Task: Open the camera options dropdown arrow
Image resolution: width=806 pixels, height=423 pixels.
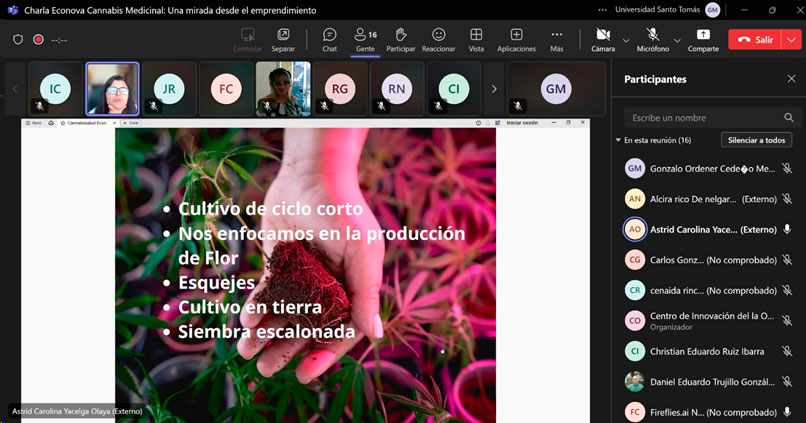Action: (626, 41)
